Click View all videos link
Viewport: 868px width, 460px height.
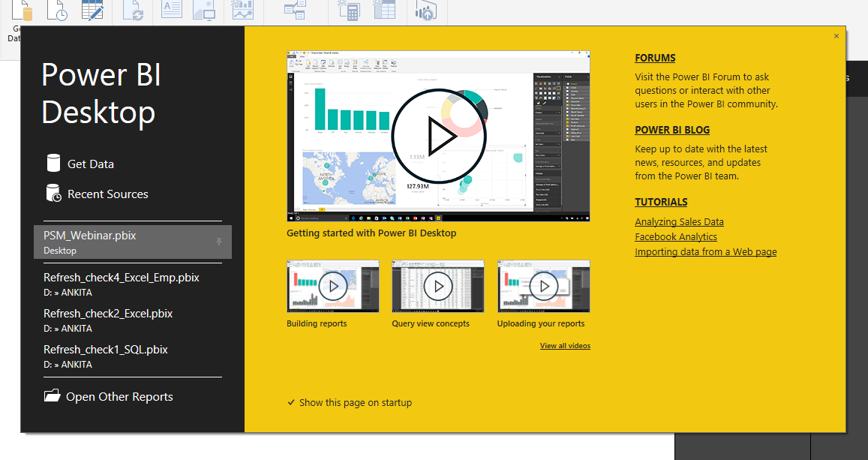(x=565, y=345)
